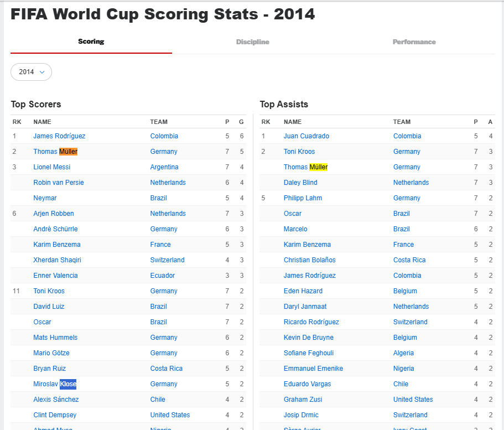Open Thomas Müller in Top Assists
This screenshot has width=504, height=430.
(x=306, y=167)
